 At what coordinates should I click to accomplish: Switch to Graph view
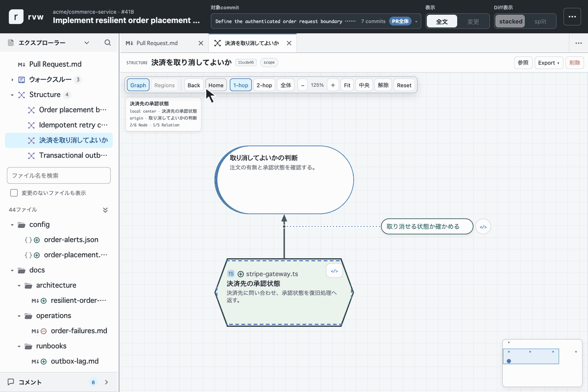(138, 85)
